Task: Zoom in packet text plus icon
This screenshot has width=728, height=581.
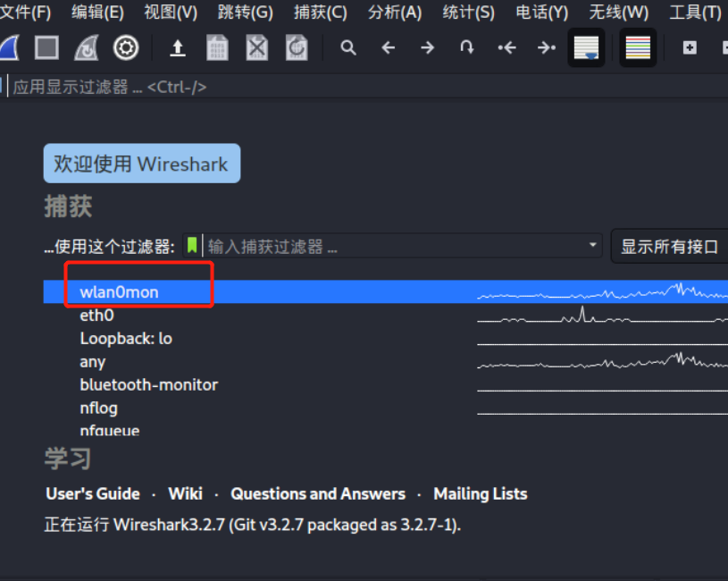Action: (x=690, y=47)
